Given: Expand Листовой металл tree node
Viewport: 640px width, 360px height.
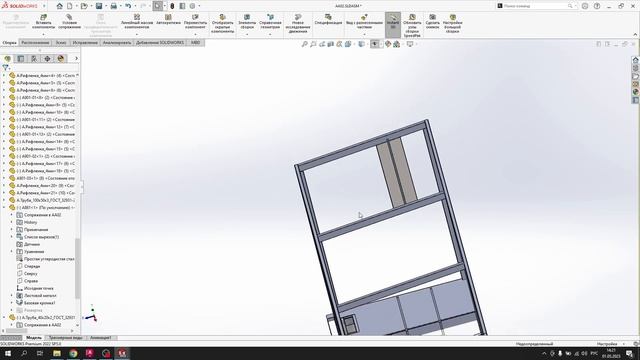Looking at the screenshot, I should (11, 295).
